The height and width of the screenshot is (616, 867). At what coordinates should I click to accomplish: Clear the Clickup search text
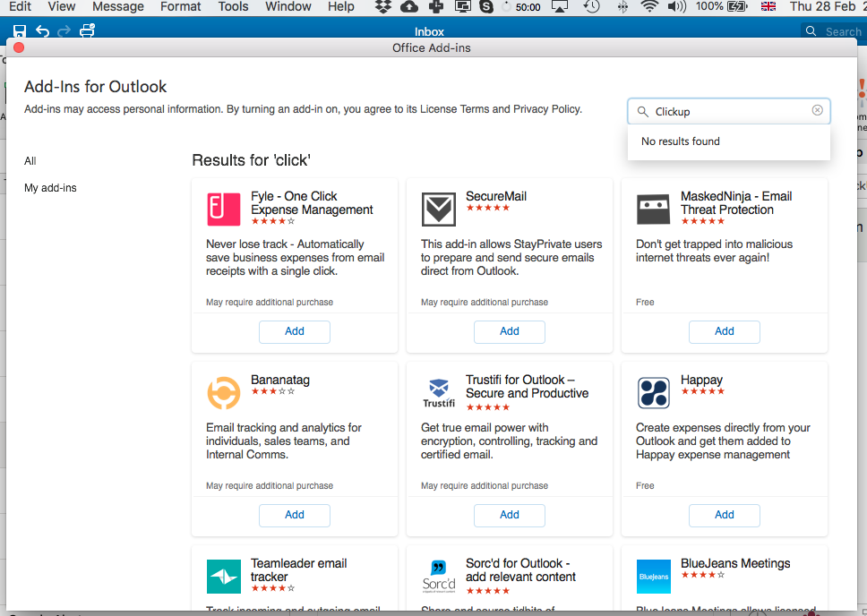(x=817, y=110)
